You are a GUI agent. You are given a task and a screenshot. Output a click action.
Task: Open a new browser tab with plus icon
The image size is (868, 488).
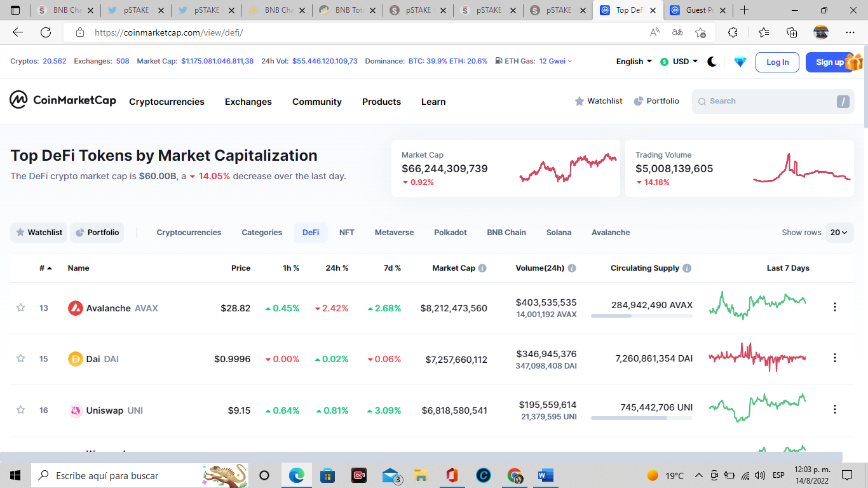pyautogui.click(x=744, y=10)
